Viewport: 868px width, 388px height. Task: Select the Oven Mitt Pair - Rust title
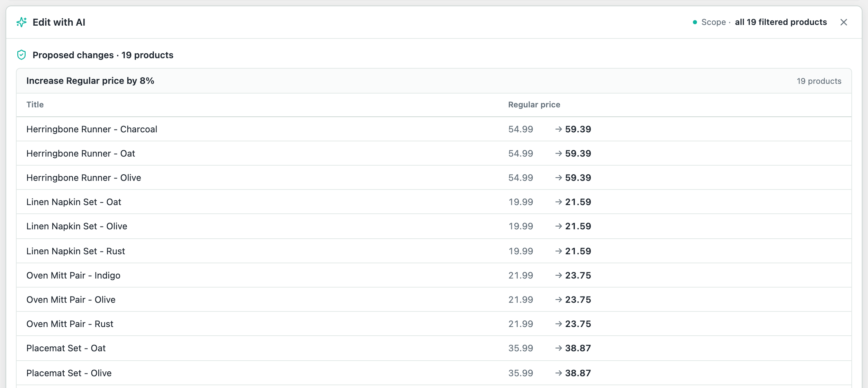coord(70,324)
